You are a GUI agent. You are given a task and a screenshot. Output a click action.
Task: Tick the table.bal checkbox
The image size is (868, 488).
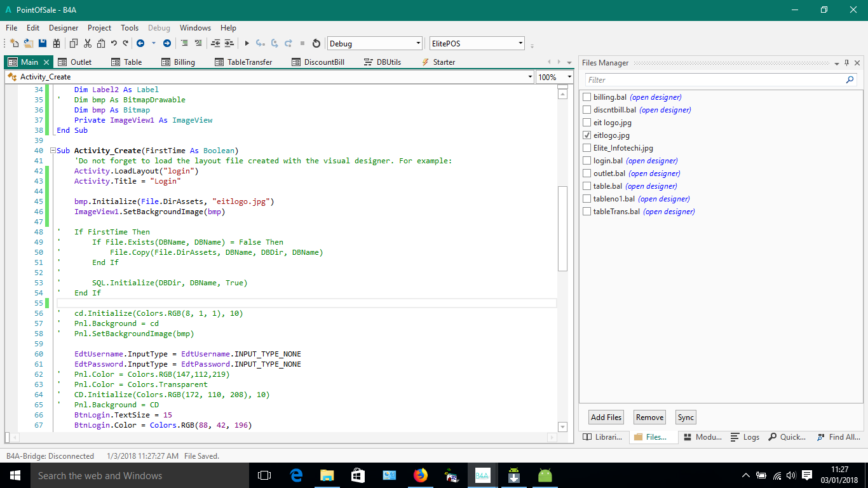pos(587,186)
